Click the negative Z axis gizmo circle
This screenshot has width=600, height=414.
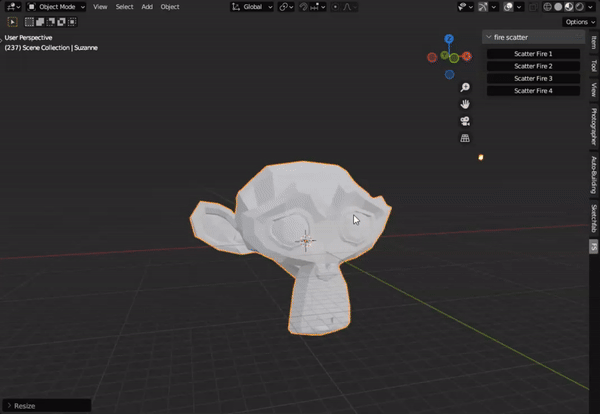coord(450,75)
